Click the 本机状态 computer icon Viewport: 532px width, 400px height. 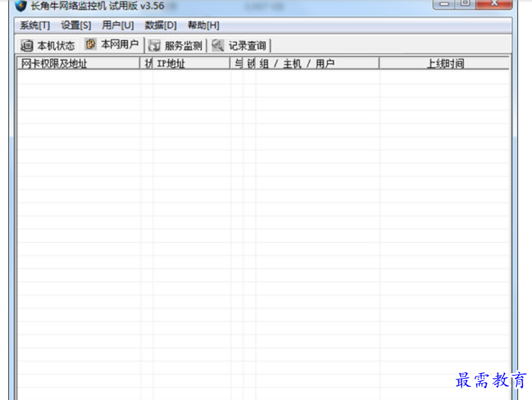click(x=26, y=45)
